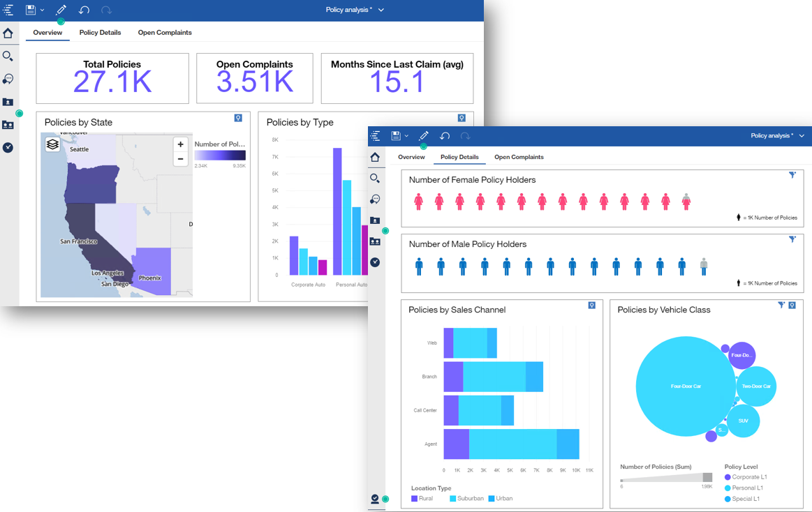Click the Total Policies summary card
Viewport: 812px width, 512px height.
[112, 78]
